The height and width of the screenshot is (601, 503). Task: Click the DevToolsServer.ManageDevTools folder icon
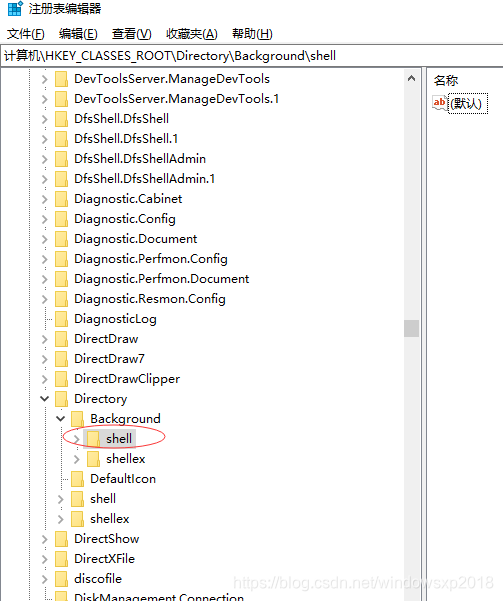(61, 79)
